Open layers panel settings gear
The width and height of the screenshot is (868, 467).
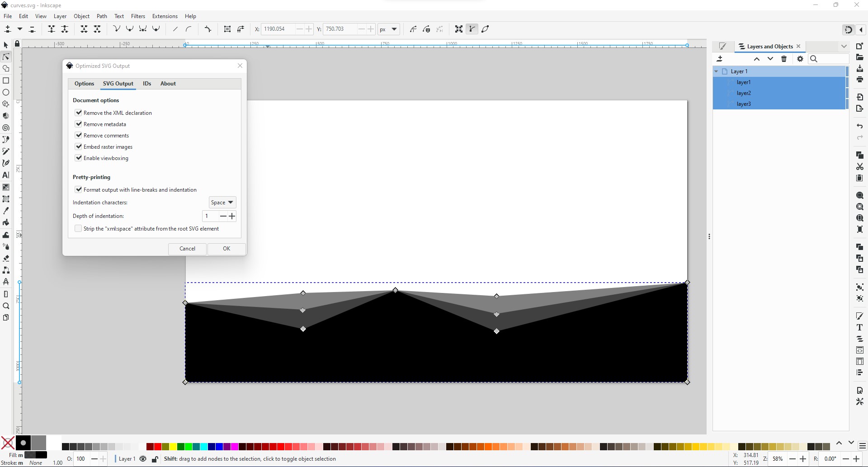[800, 59]
